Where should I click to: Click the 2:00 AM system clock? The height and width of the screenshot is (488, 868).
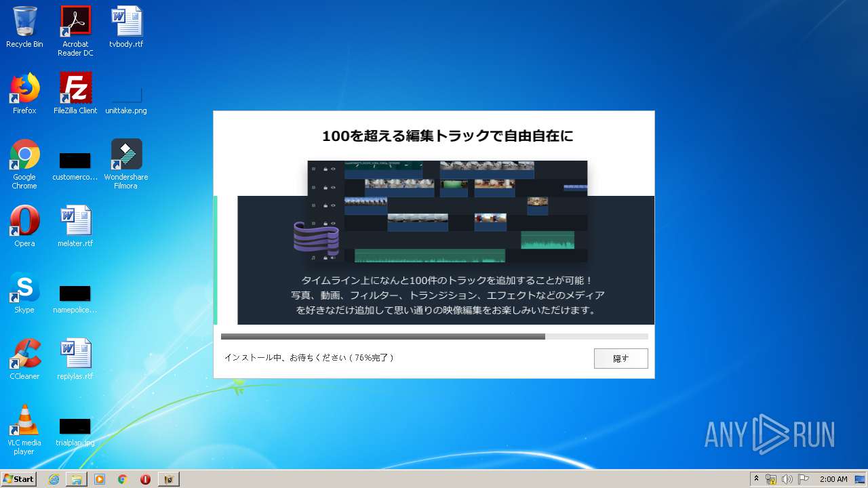point(833,479)
